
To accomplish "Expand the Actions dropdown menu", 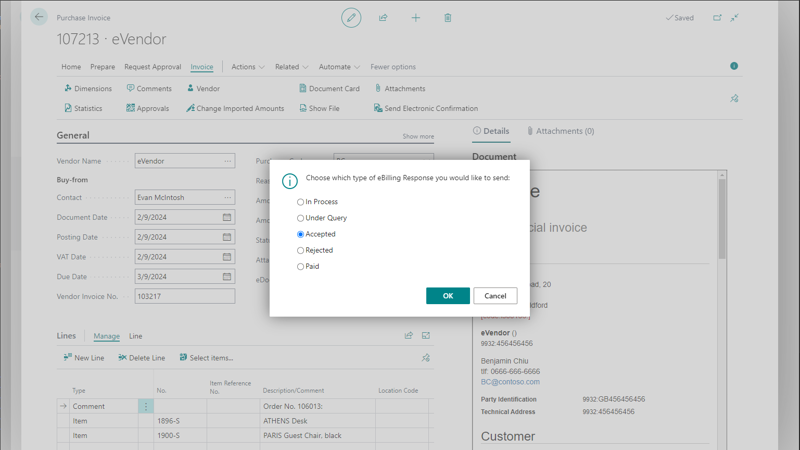I will click(x=248, y=67).
